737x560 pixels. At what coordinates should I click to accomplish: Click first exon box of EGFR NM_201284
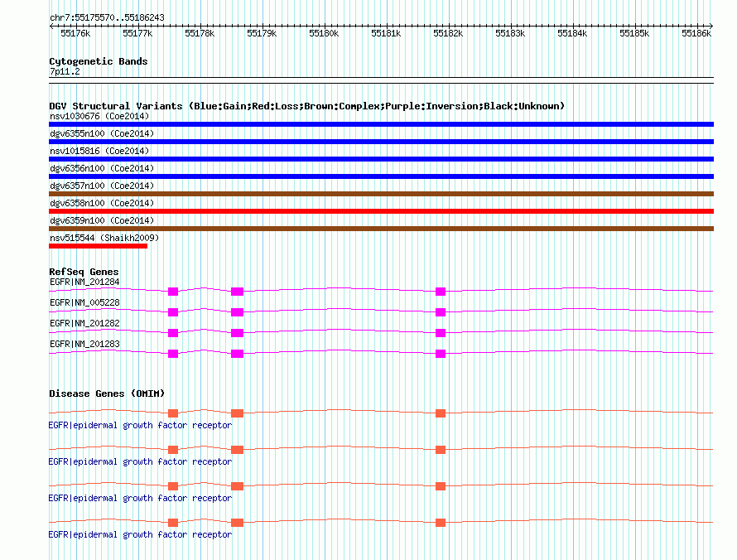(173, 292)
